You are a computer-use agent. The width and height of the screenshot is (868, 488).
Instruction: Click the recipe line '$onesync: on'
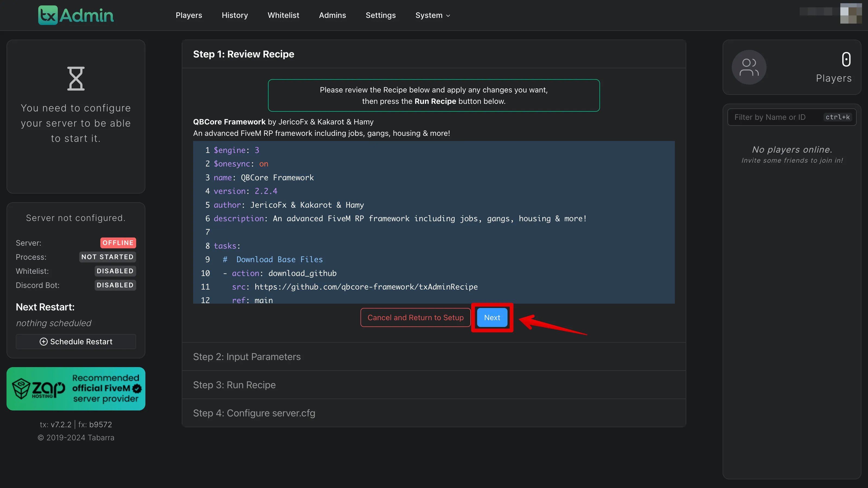click(241, 164)
